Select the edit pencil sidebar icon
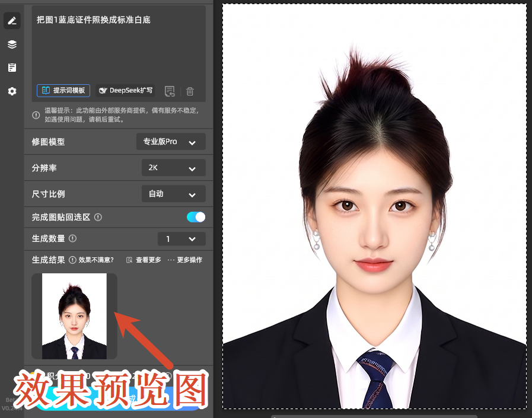Screen dimensions: 532x418 pyautogui.click(x=12, y=21)
